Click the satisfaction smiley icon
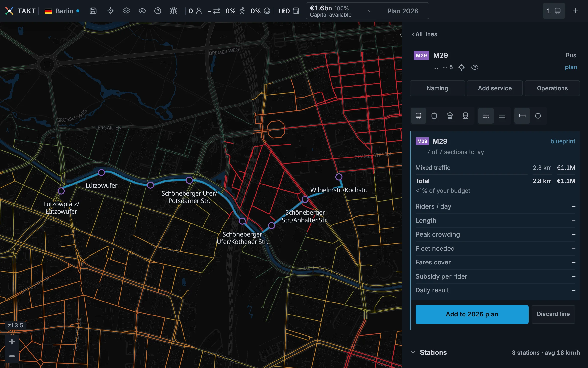588x368 pixels. (x=267, y=11)
